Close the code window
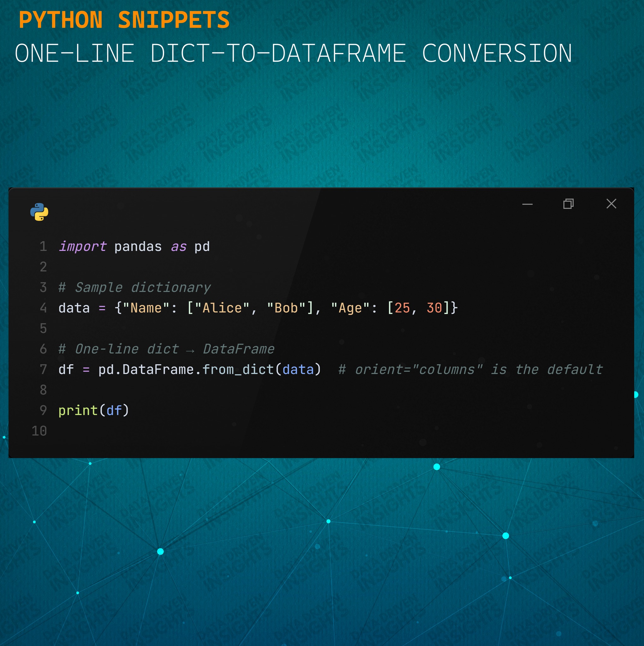Viewport: 644px width, 646px height. pyautogui.click(x=611, y=203)
